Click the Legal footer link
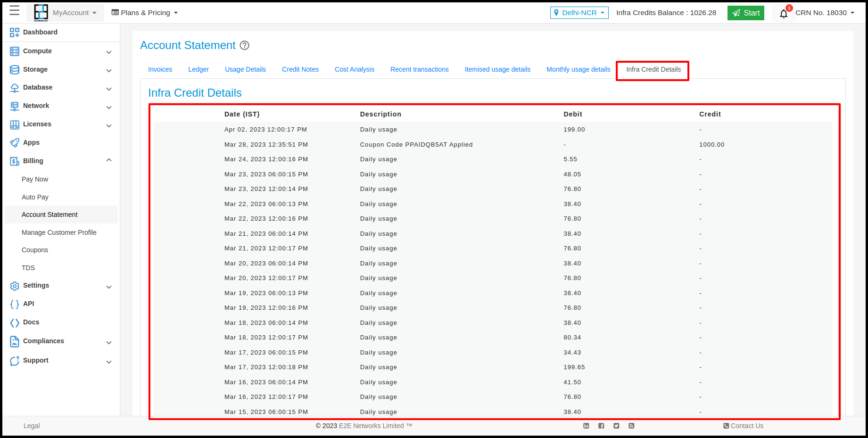This screenshot has height=438, width=868. (32, 426)
